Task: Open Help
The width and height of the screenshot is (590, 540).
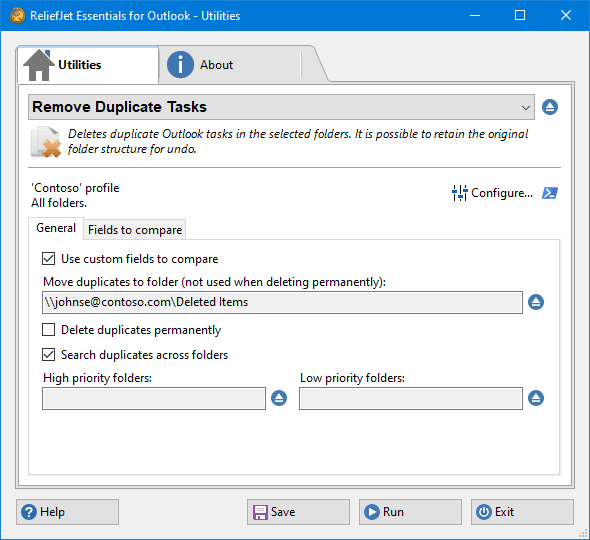Action: [67, 512]
